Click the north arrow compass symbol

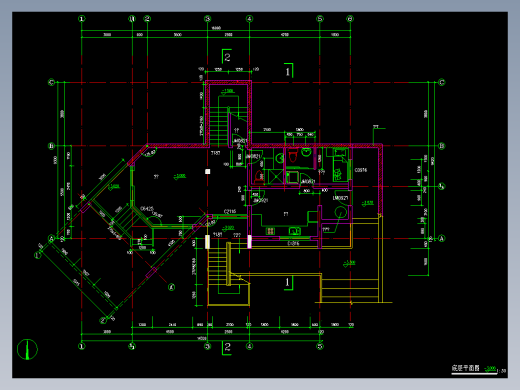(x=27, y=349)
